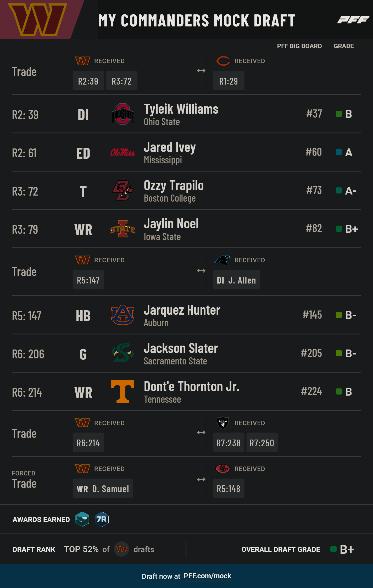Click the green overall draft grade swatch
The image size is (373, 588).
click(333, 549)
